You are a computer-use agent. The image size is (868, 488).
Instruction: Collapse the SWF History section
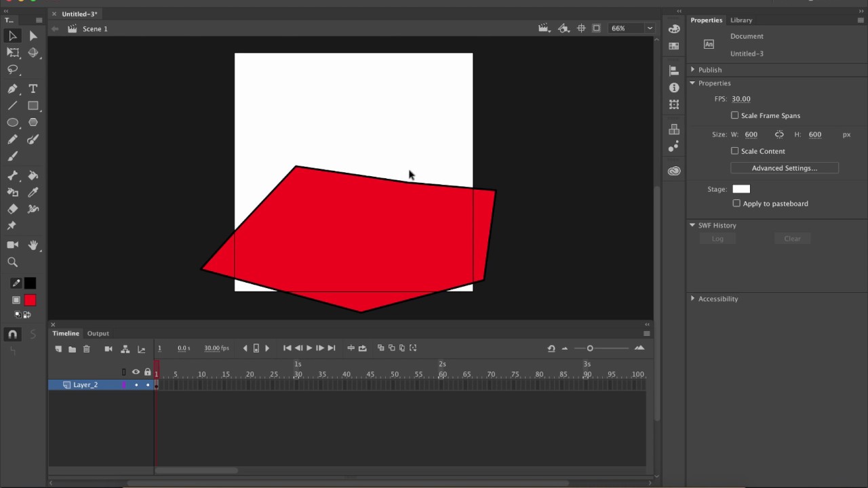pyautogui.click(x=693, y=225)
